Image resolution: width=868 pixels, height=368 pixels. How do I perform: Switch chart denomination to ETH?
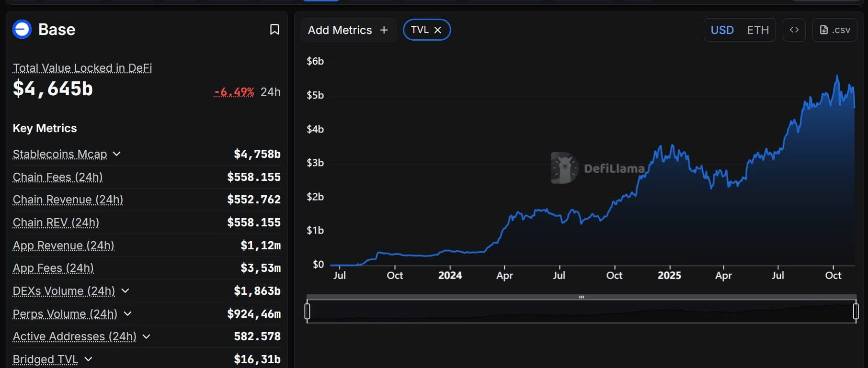(x=758, y=30)
